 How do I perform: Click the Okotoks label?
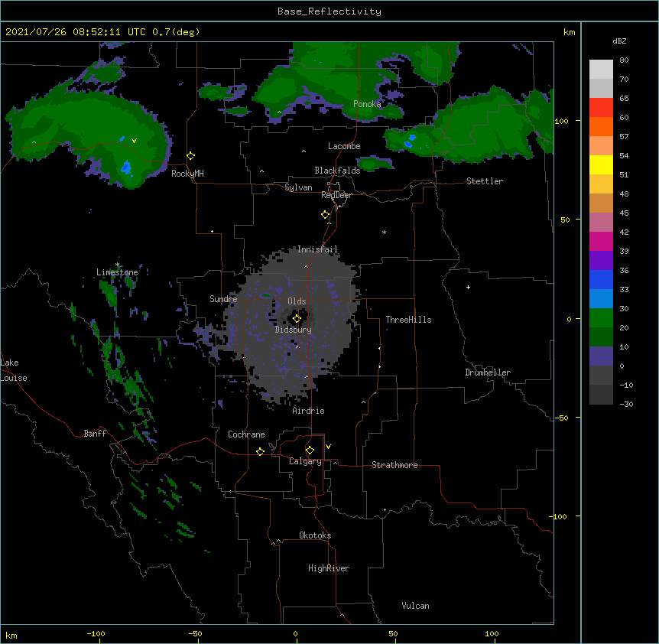(x=315, y=535)
